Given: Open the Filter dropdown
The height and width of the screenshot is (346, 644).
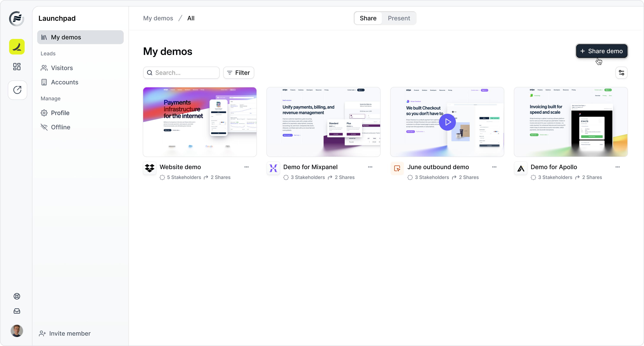Looking at the screenshot, I should point(239,73).
